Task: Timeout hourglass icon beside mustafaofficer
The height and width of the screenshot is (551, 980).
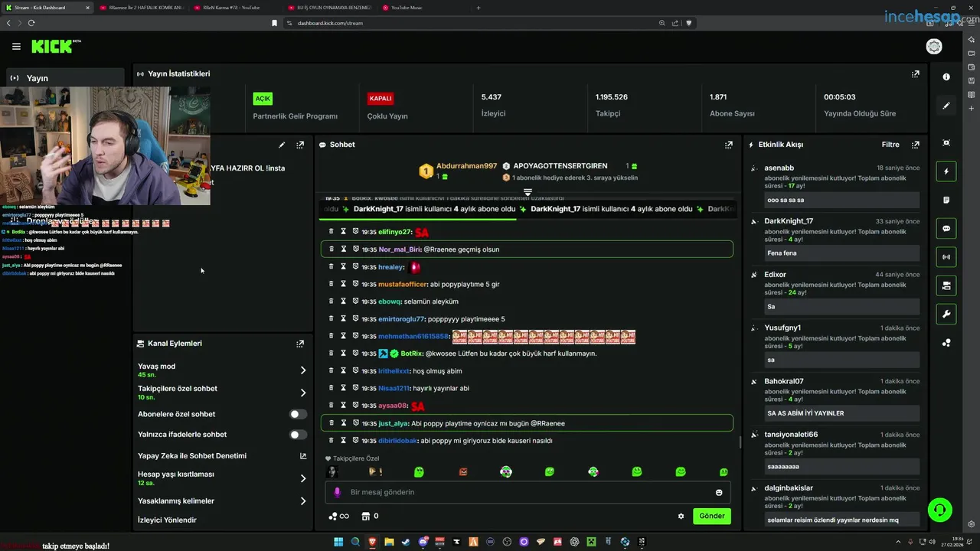Action: click(x=344, y=284)
